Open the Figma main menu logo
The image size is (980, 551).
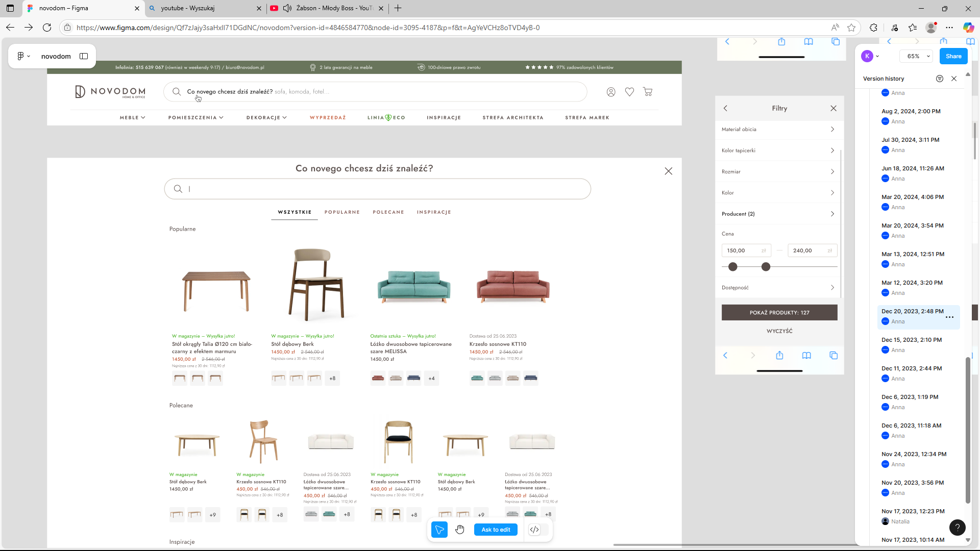coord(21,56)
